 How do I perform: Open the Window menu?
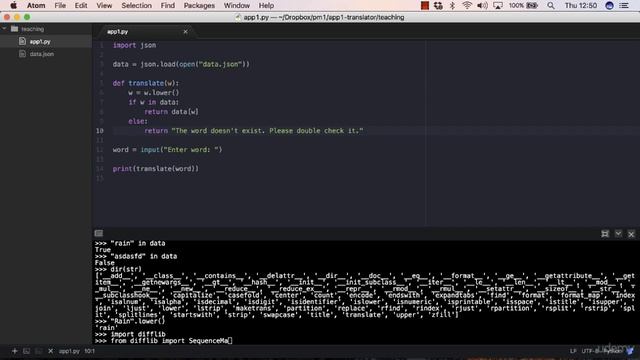pyautogui.click(x=237, y=5)
